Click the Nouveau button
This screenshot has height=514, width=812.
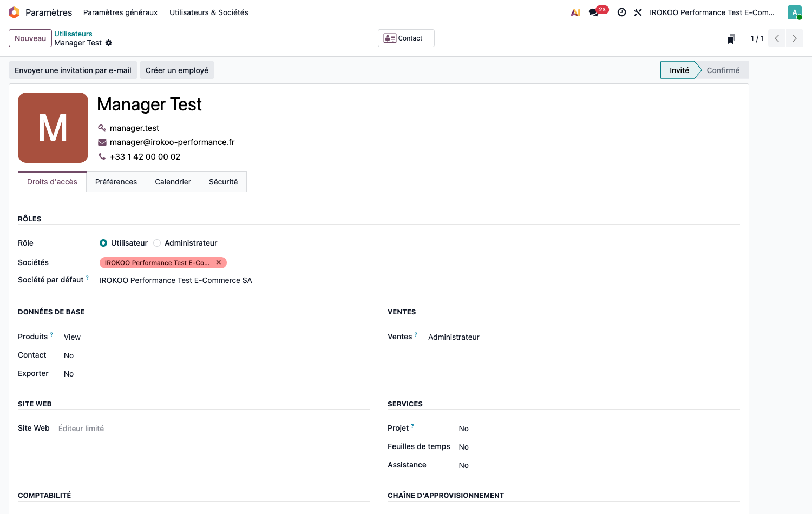click(30, 38)
